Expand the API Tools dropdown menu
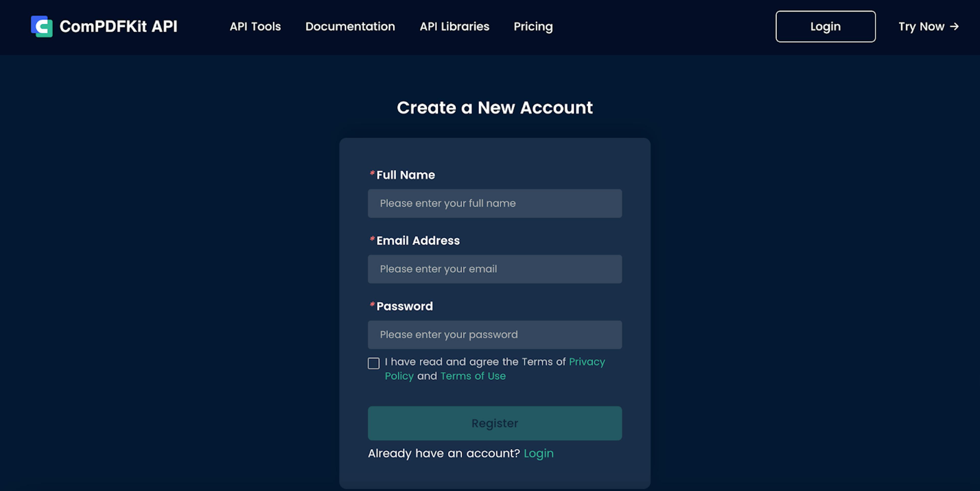This screenshot has width=980, height=491. 255,26
